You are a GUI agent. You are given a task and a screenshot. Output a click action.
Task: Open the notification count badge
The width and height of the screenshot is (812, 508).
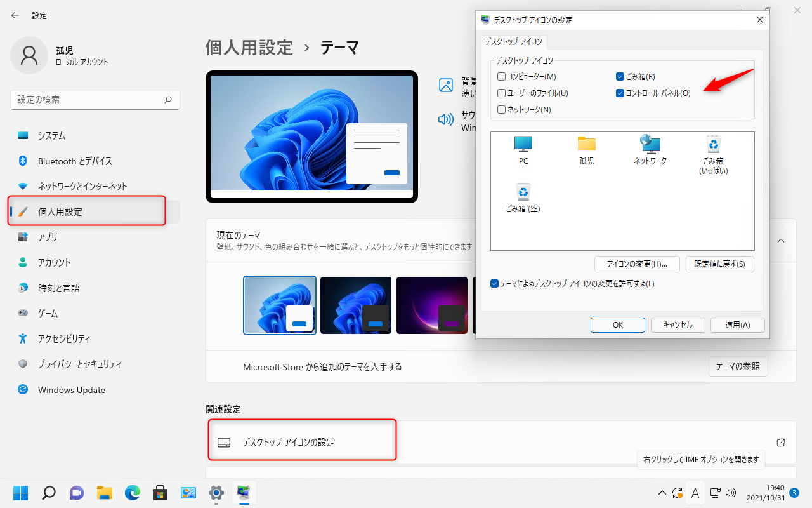coord(794,492)
